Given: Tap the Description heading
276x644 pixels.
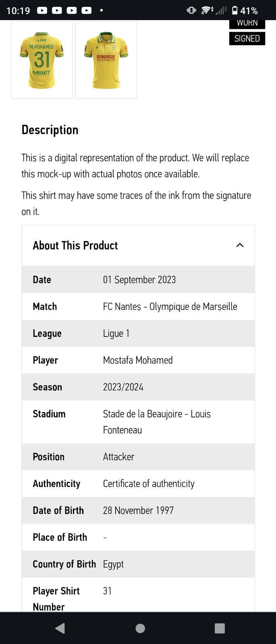Looking at the screenshot, I should (50, 130).
